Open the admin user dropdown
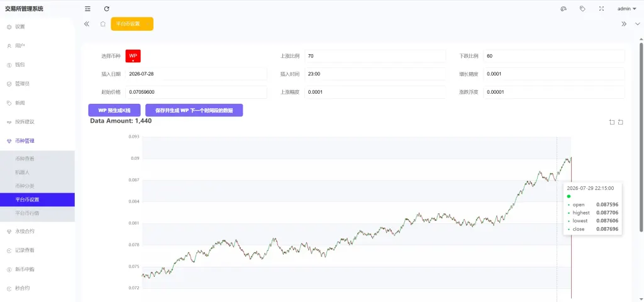644x302 pixels. 627,9
